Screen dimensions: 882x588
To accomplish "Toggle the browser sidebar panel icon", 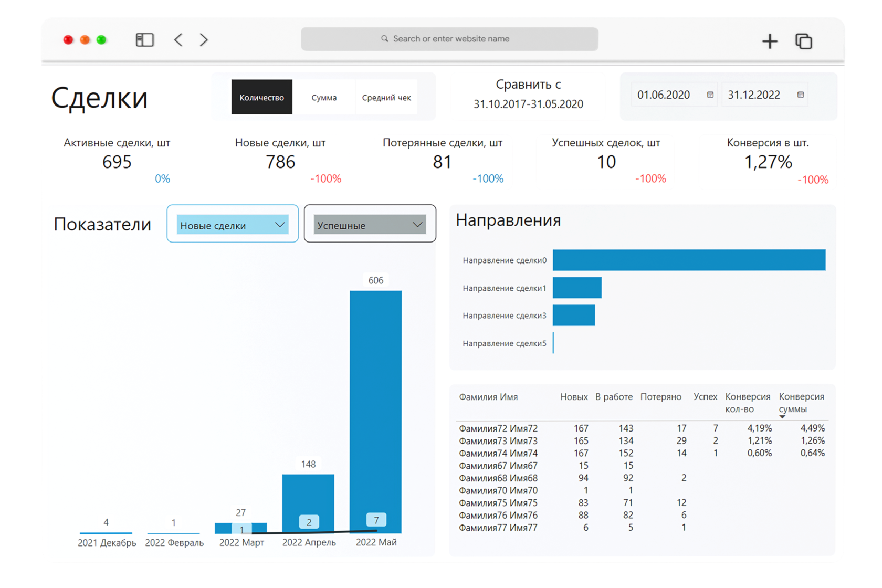I will [x=144, y=40].
